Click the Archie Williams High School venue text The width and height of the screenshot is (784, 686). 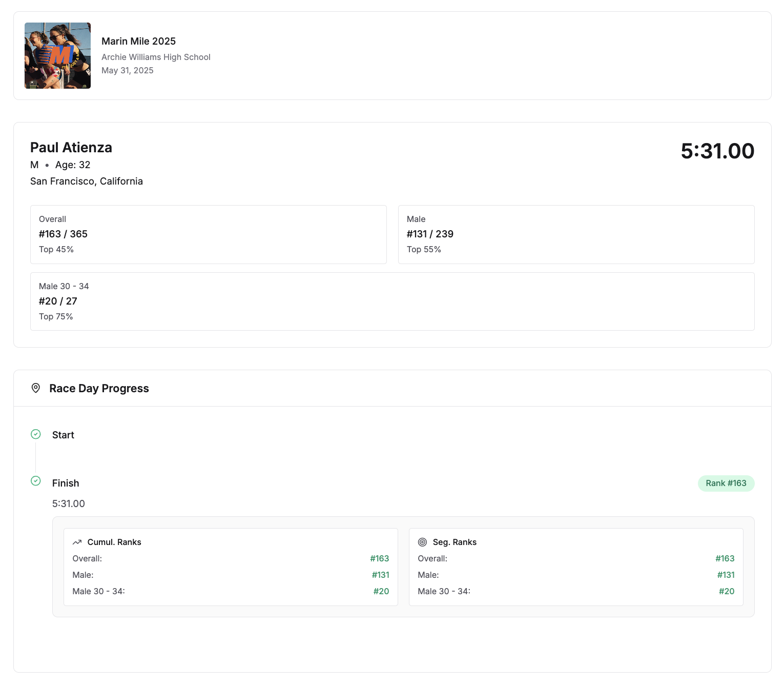(x=156, y=57)
